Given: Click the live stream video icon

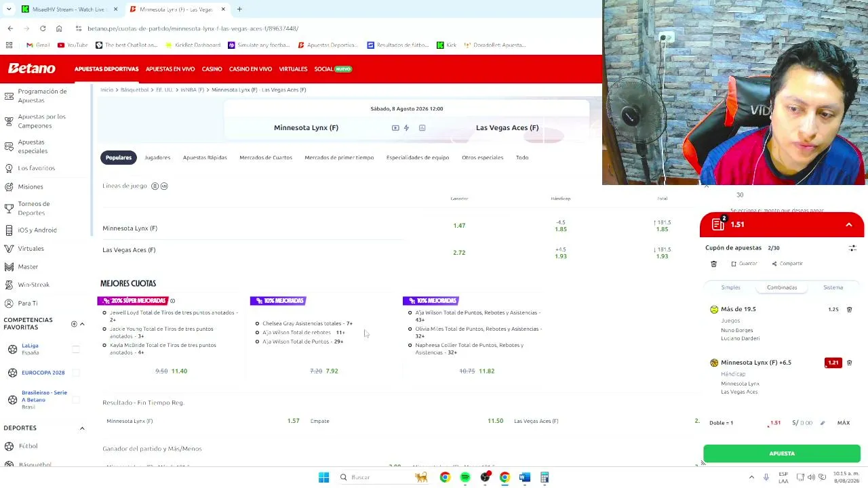Looking at the screenshot, I should click(395, 127).
